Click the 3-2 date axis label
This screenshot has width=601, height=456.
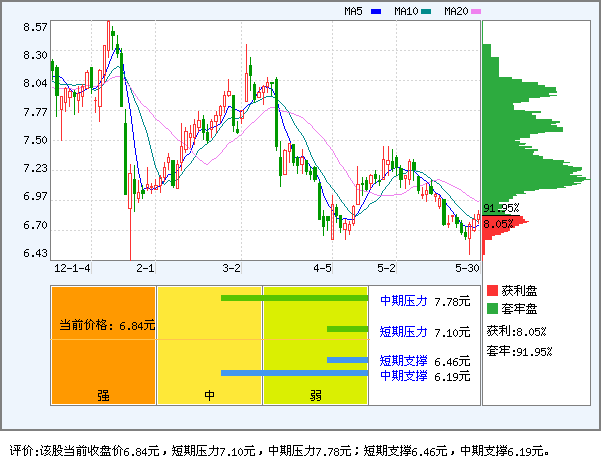[232, 268]
